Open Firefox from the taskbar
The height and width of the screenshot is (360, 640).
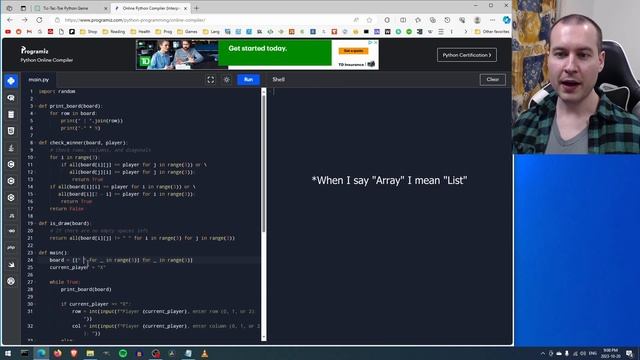click(x=58, y=353)
